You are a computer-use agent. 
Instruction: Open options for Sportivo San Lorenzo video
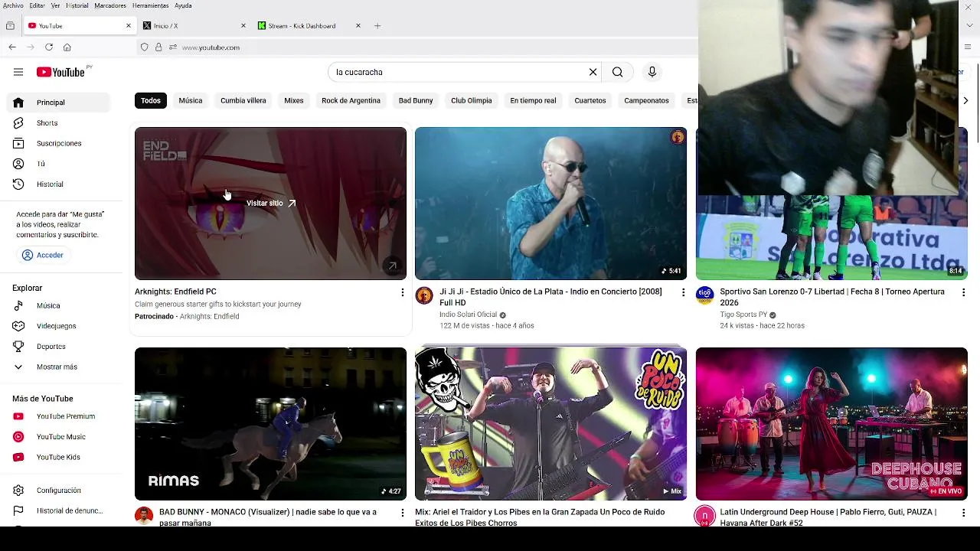963,292
